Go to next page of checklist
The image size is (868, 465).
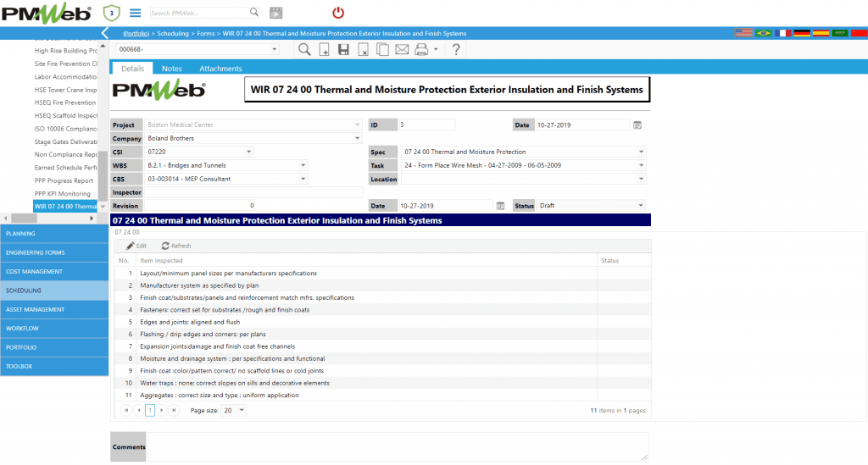click(x=162, y=410)
